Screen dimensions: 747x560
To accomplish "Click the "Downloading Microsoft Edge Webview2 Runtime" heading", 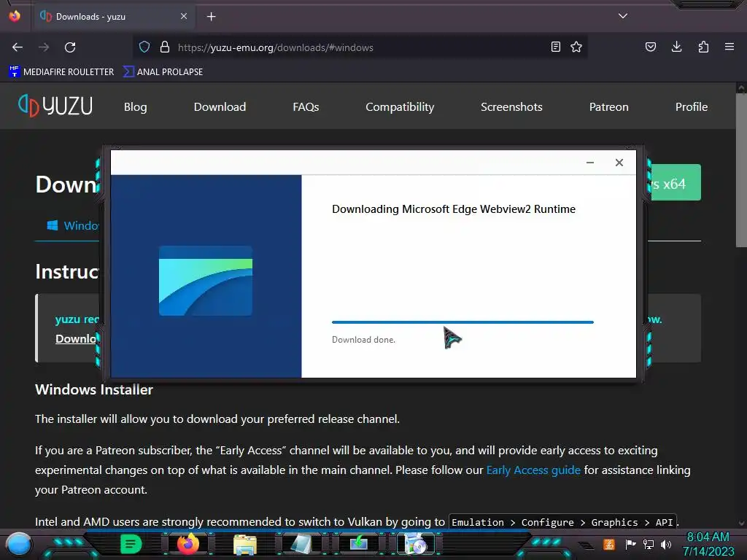I will click(454, 209).
